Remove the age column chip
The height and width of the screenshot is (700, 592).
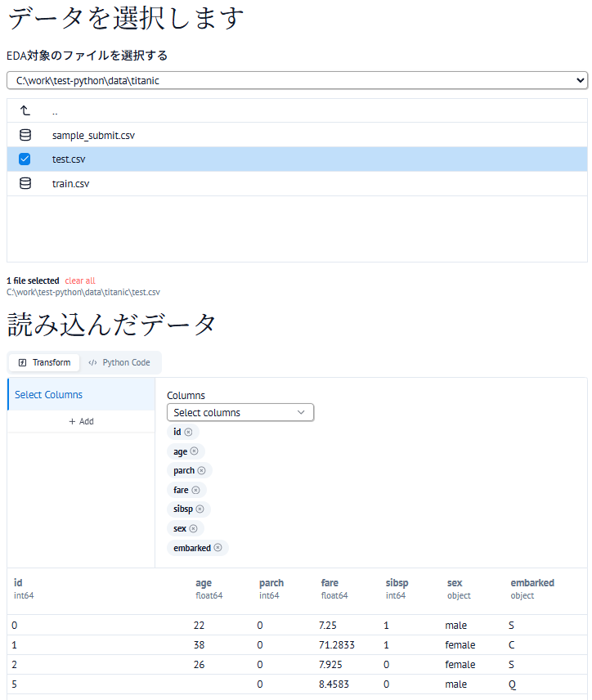pos(195,451)
